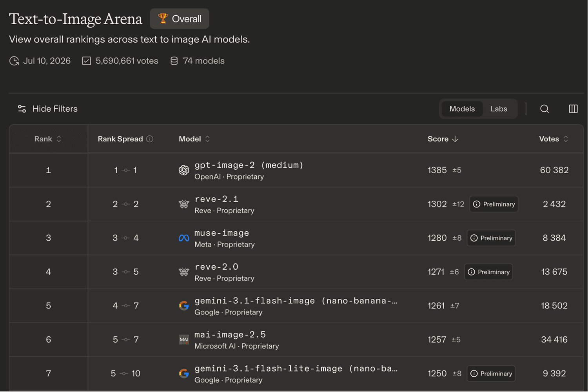This screenshot has height=392, width=588.
Task: Click the info icon in reve-2.0 Preliminary badge
Action: (x=471, y=272)
